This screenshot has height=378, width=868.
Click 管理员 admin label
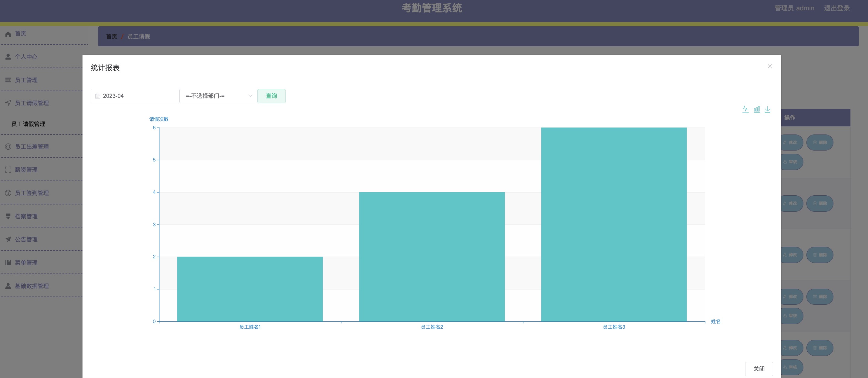(794, 8)
